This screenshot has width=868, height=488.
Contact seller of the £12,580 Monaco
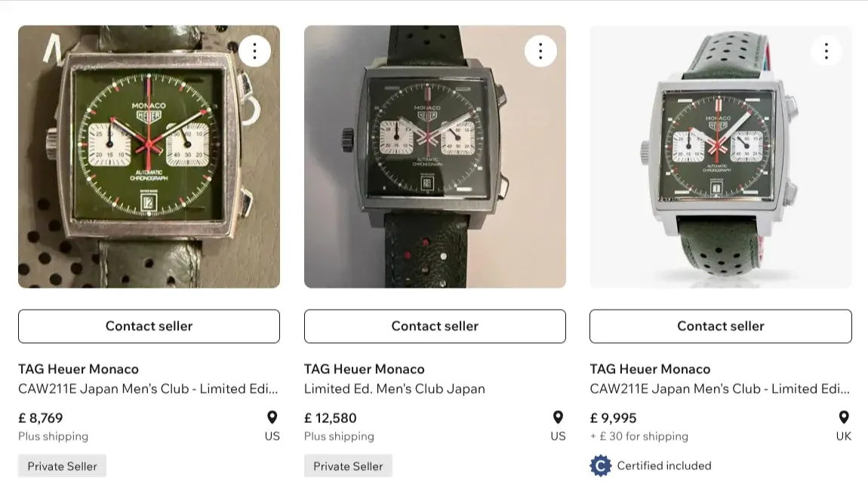[x=435, y=326]
